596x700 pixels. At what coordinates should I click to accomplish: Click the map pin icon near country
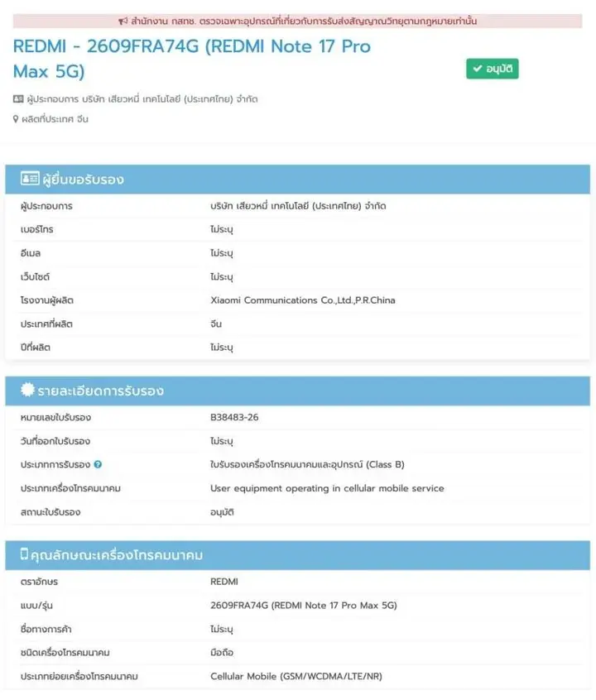tap(16, 119)
